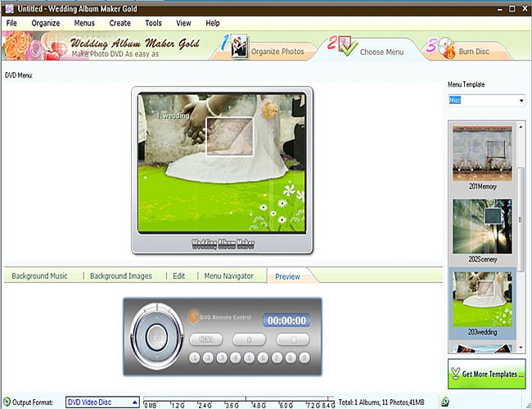
Task: Click the MENU button on remote control
Action: 206,339
